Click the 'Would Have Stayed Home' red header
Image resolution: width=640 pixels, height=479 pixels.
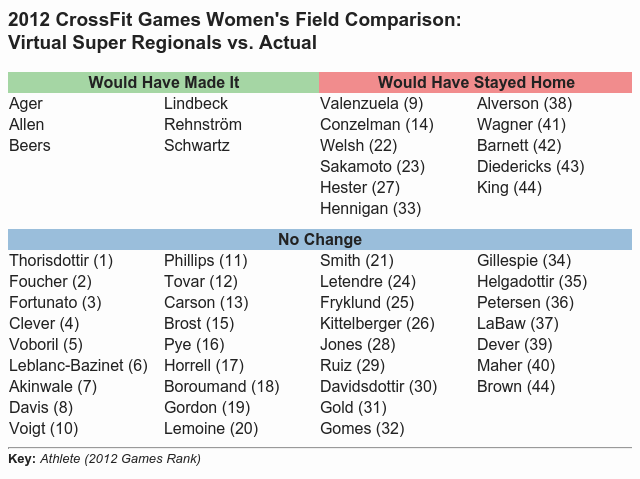coord(476,82)
